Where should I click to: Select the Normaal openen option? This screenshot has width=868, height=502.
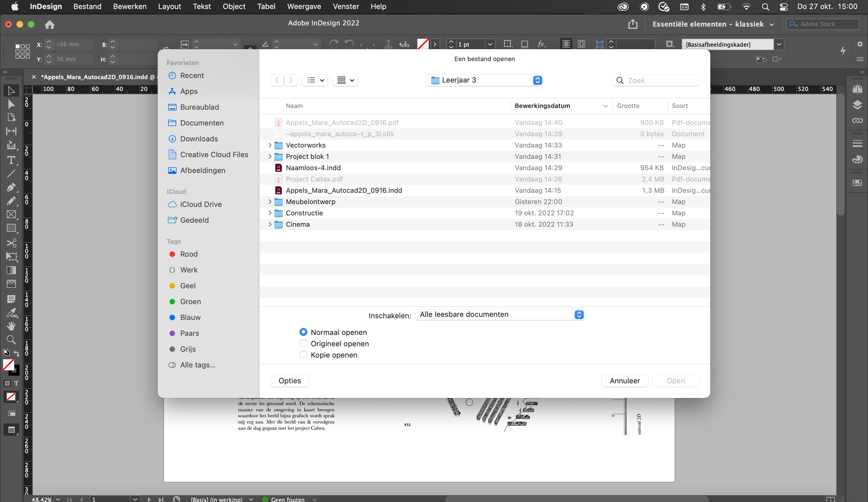[303, 332]
